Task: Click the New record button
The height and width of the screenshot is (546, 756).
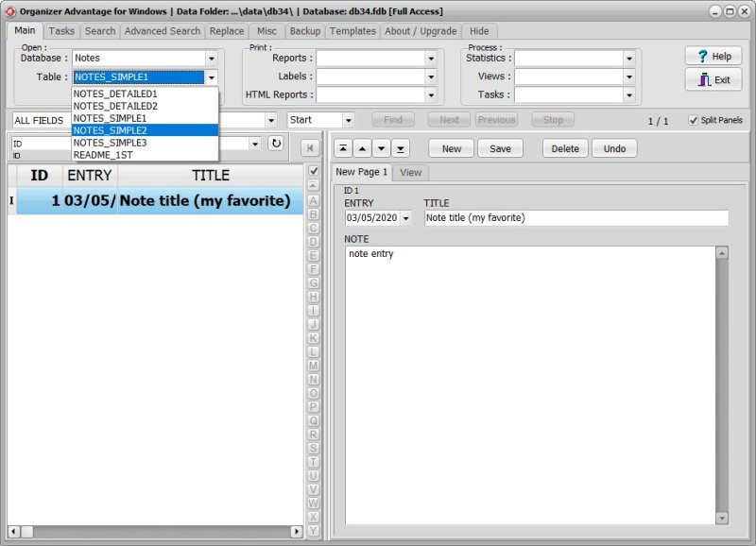Action: (x=452, y=148)
